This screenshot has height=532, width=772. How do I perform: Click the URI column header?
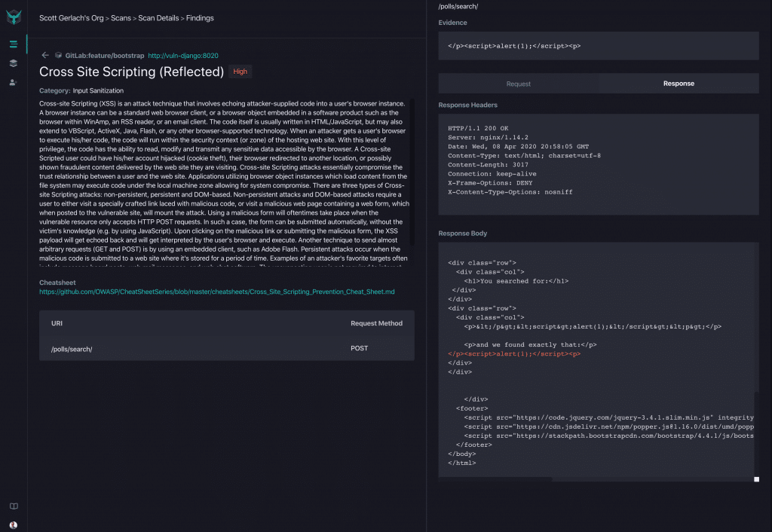pos(57,323)
